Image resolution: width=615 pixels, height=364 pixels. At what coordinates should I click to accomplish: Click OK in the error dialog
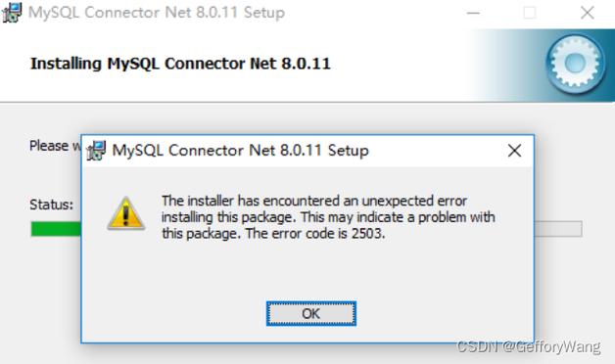(x=311, y=313)
